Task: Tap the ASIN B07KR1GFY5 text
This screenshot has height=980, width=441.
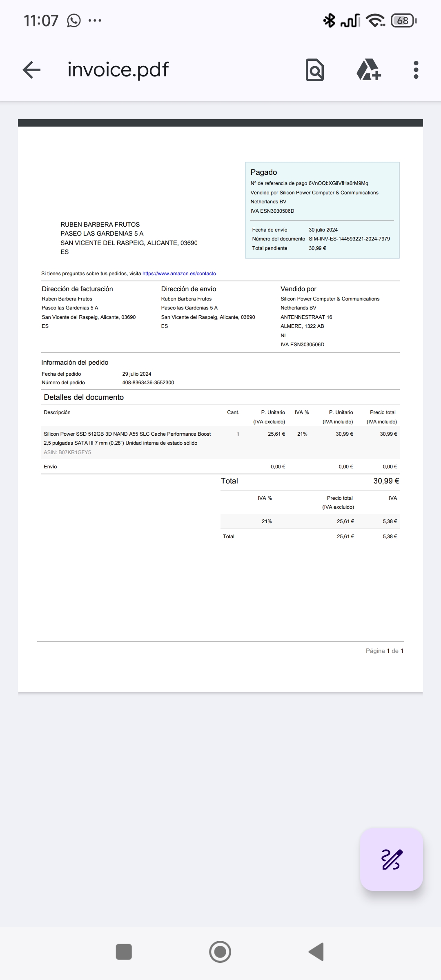Action: pyautogui.click(x=67, y=452)
